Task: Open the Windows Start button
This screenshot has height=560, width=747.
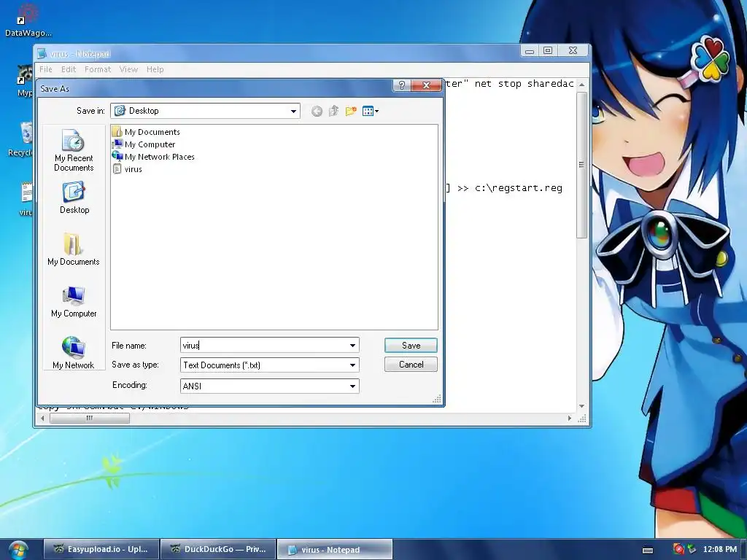Action: point(18,550)
